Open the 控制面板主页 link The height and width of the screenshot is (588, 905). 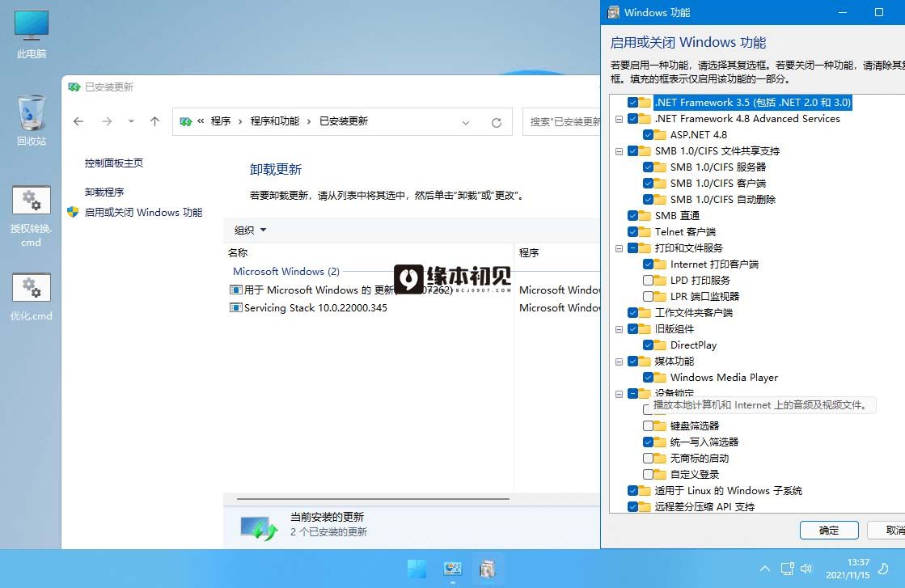114,163
